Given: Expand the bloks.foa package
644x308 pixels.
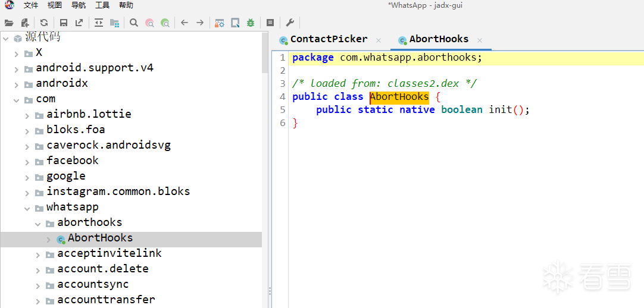Looking at the screenshot, I should pos(27,131).
